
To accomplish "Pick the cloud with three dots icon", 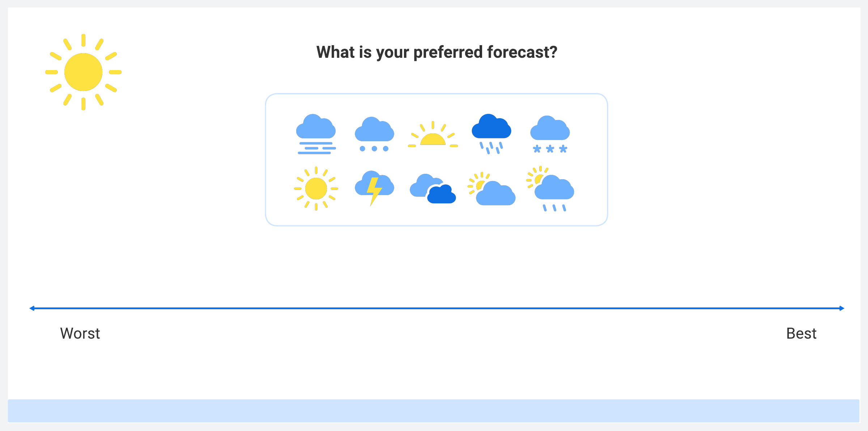I will [x=374, y=134].
